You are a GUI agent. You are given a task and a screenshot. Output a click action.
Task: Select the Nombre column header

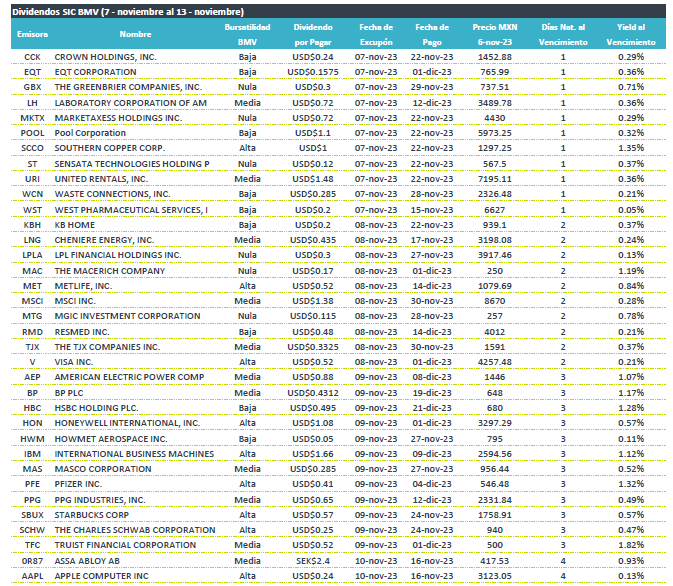[x=135, y=34]
